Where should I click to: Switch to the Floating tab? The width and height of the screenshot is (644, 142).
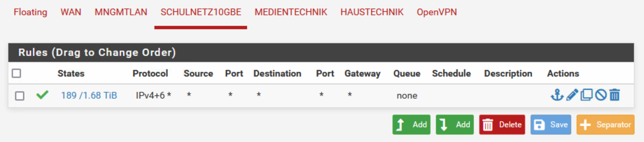point(30,12)
